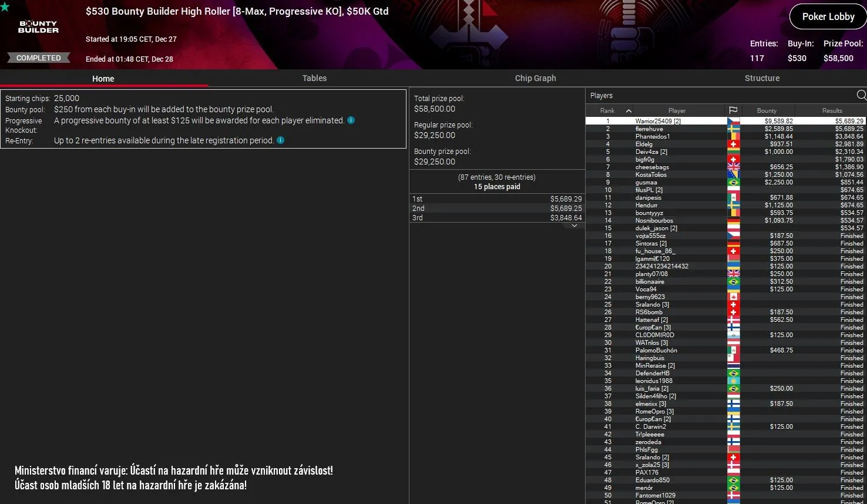The width and height of the screenshot is (867, 504).
Task: Sort players by the Bounty column
Action: coord(767,110)
